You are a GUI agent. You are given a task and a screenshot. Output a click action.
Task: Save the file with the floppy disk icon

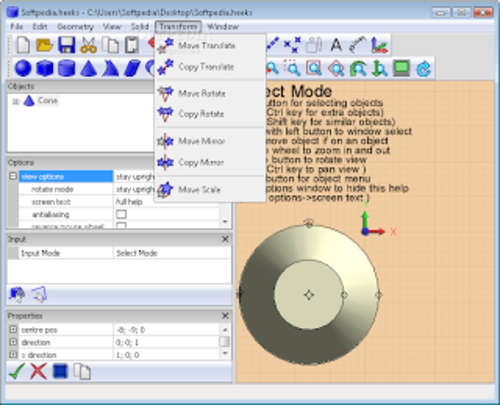pyautogui.click(x=67, y=45)
